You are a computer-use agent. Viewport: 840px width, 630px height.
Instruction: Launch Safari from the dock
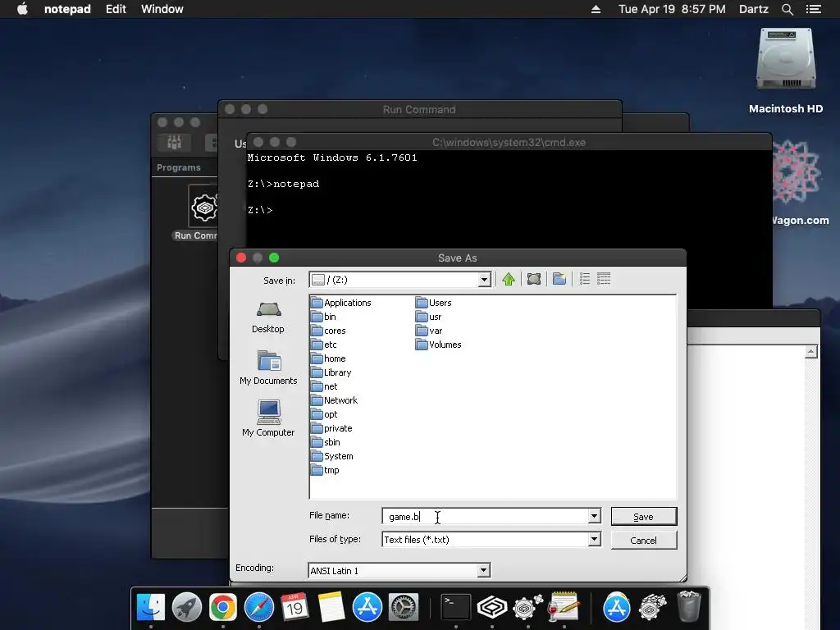pos(258,608)
